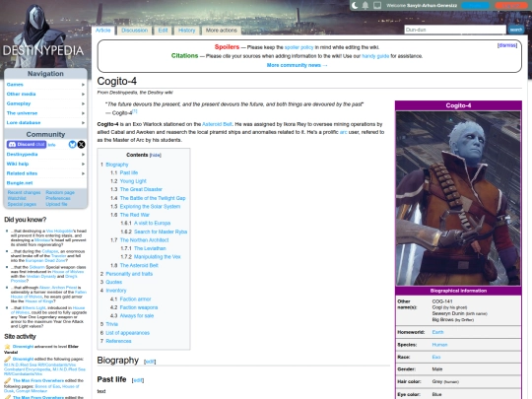Jump to Past life section

[x=129, y=173]
